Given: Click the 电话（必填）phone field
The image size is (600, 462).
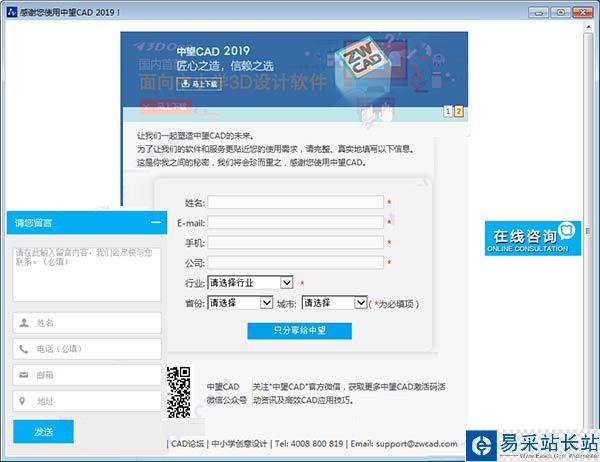Looking at the screenshot, I should point(87,349).
